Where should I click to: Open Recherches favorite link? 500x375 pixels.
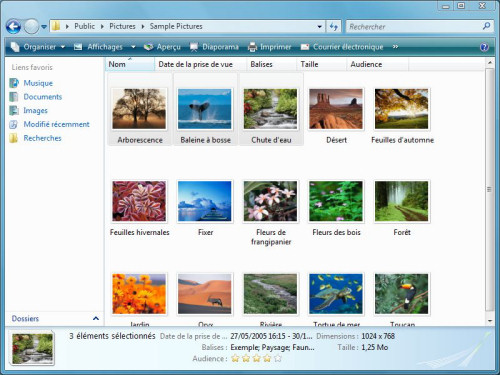click(42, 138)
